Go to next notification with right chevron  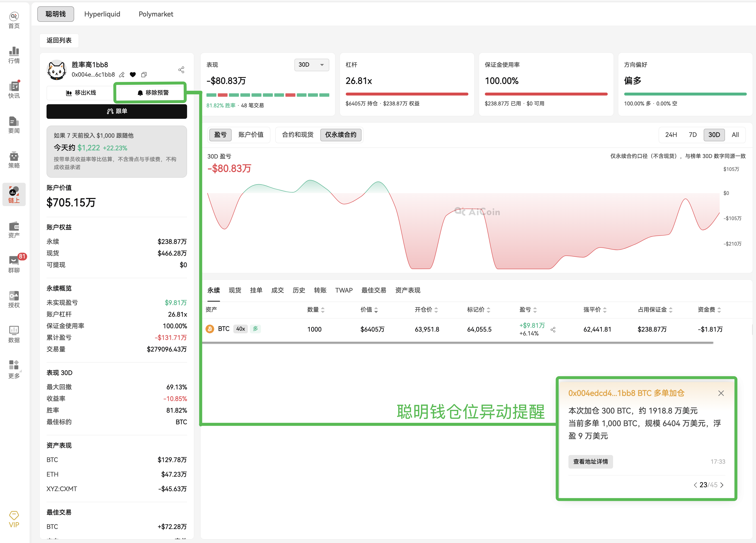point(722,485)
